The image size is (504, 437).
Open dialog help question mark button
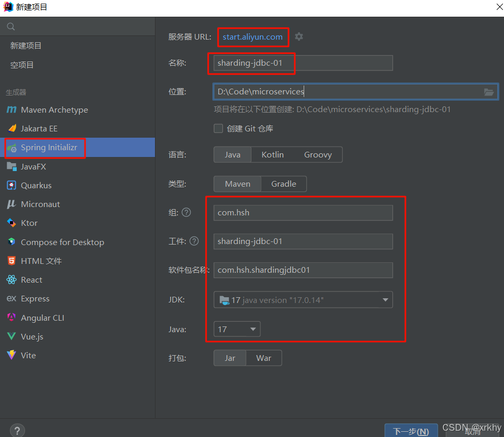17,431
